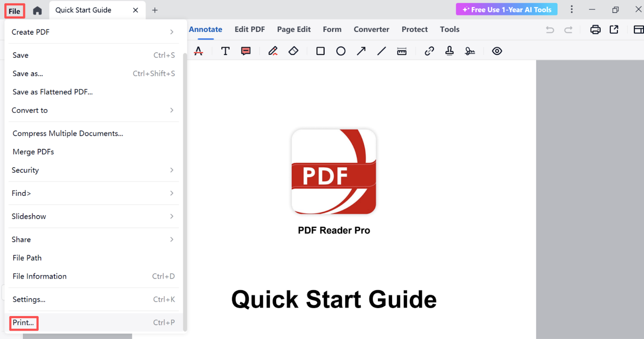Switch to the Edit PDF tab
The width and height of the screenshot is (644, 339).
[250, 29]
